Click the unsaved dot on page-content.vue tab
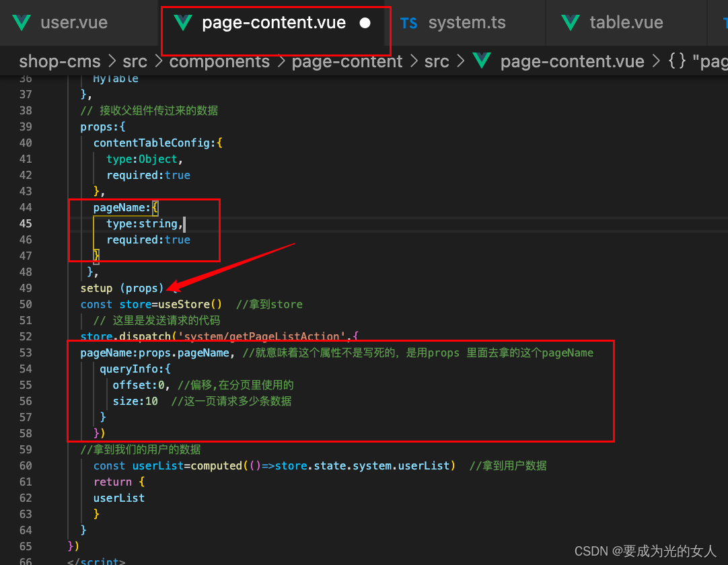Image resolution: width=728 pixels, height=565 pixels. click(365, 23)
